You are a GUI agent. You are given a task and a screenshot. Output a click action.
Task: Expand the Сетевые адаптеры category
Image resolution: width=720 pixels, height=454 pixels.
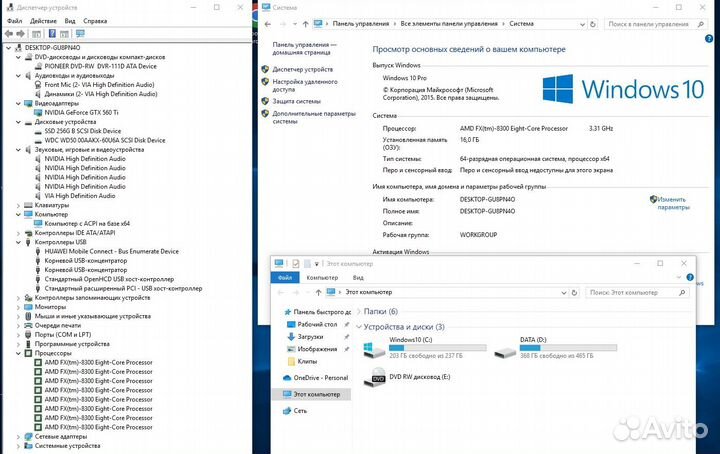(x=18, y=437)
